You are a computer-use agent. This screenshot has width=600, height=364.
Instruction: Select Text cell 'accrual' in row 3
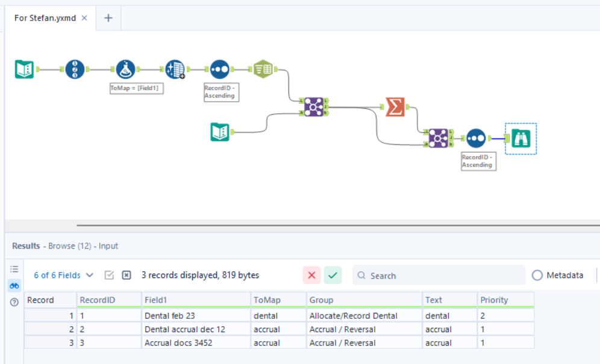(450, 342)
